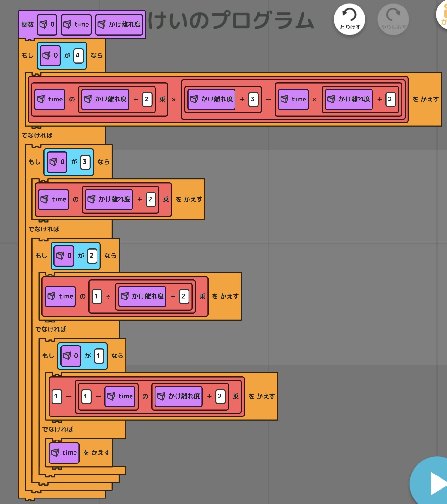Viewport: 447px width, 504px height.
Task: Edit the number 2 before 乗 in the 3 branch
Action: 151,199
